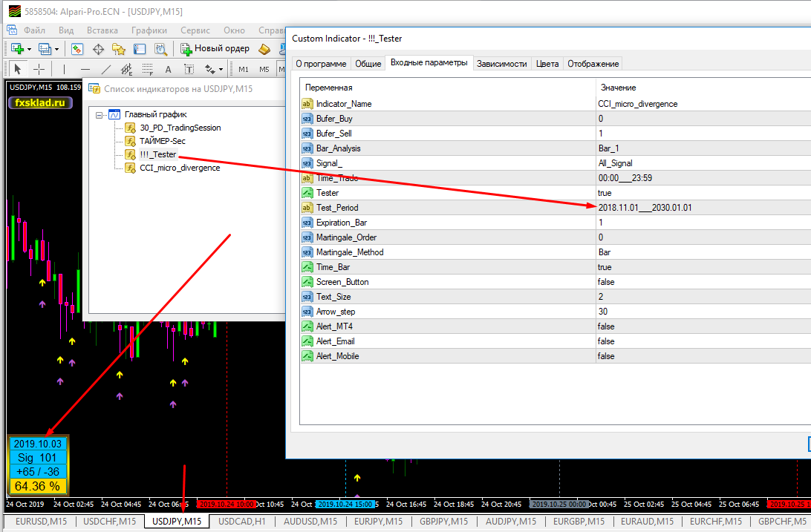Open the Вставка menu
This screenshot has width=811, height=532.
click(x=102, y=30)
